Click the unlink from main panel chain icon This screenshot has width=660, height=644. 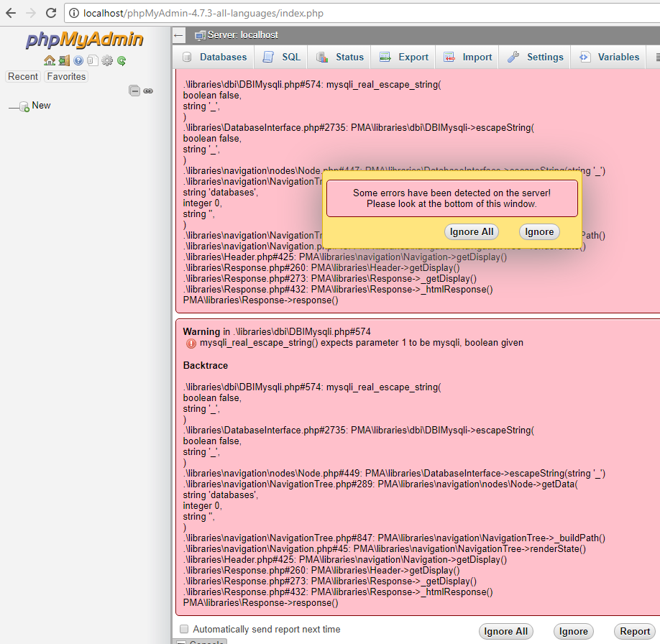tap(148, 91)
